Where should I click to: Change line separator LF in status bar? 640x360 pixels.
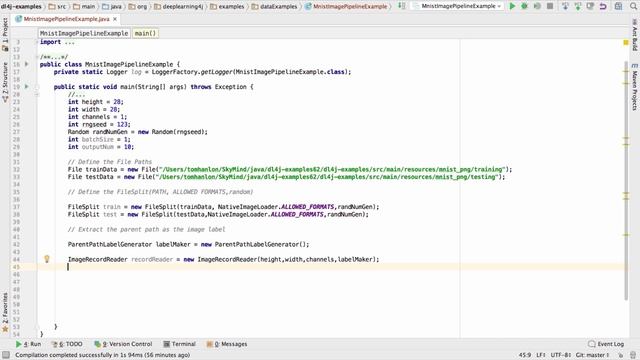click(540, 355)
